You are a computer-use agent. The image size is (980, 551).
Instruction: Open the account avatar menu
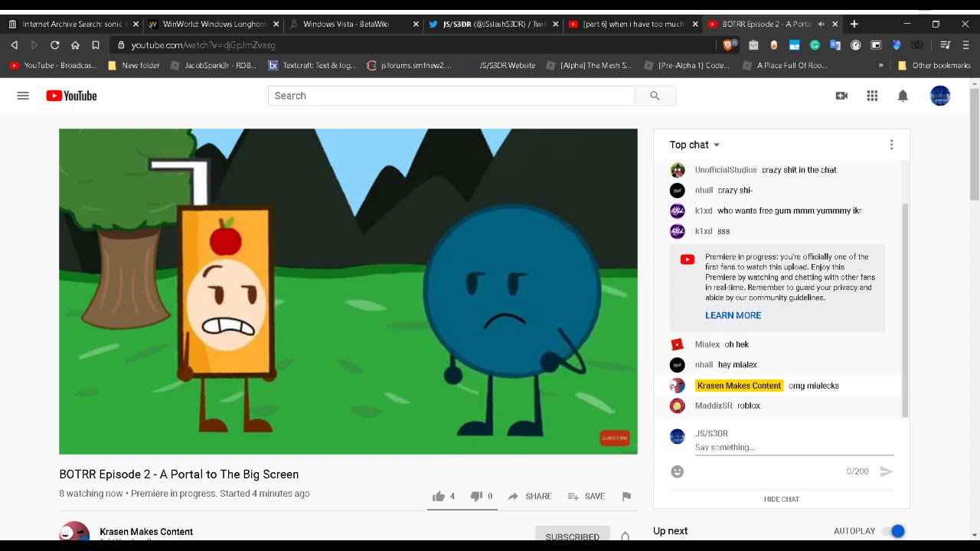point(940,96)
